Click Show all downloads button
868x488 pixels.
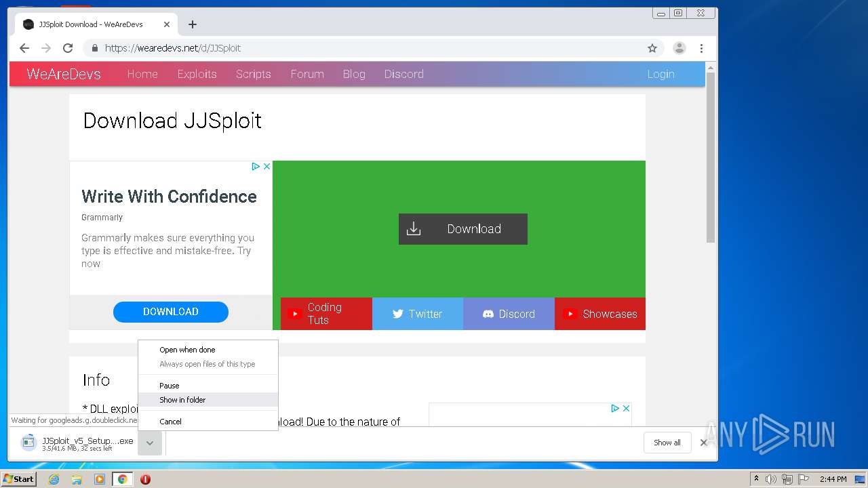(x=667, y=443)
